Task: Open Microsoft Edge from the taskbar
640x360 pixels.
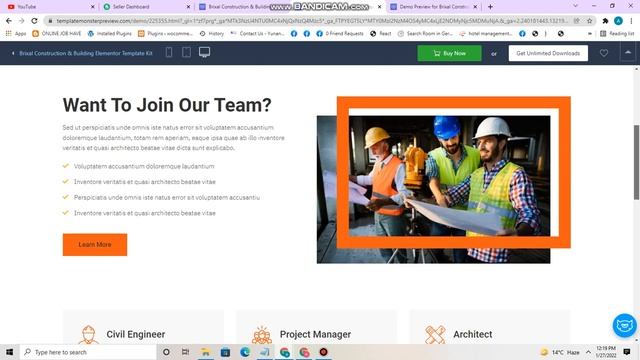Action: click(x=245, y=352)
